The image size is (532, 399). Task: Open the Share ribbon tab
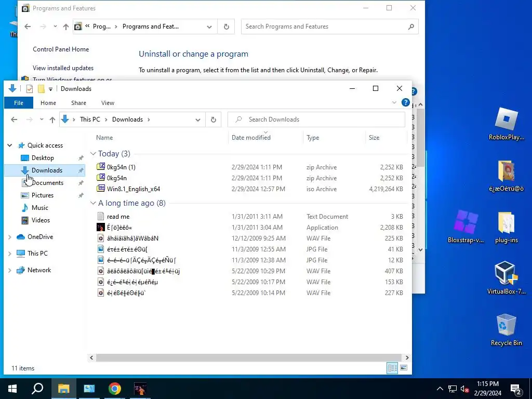pos(78,103)
